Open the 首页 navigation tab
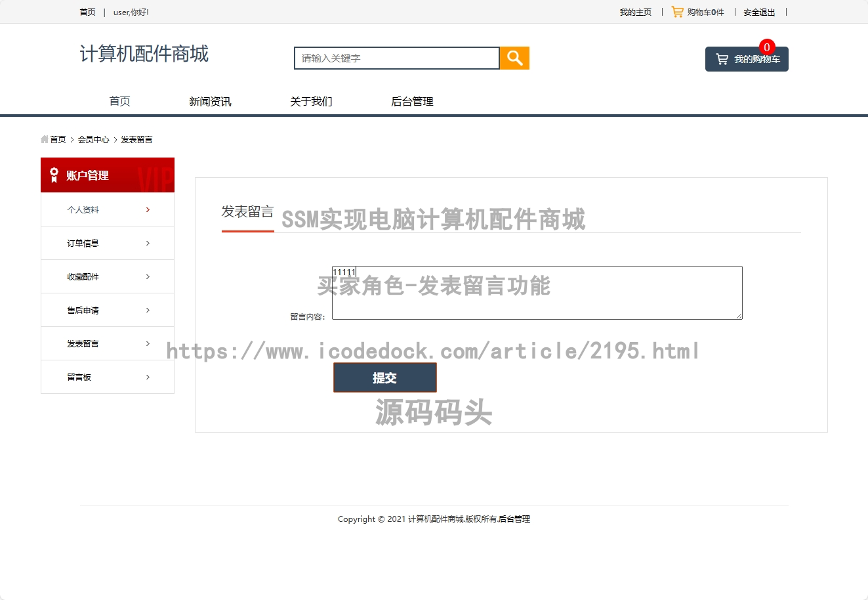The width and height of the screenshot is (868, 600). (x=119, y=101)
